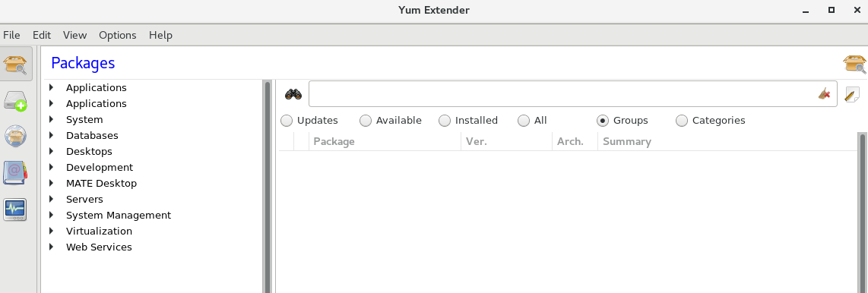Expand the MATE Desktop group
Image resolution: width=868 pixels, height=293 pixels.
[x=52, y=183]
